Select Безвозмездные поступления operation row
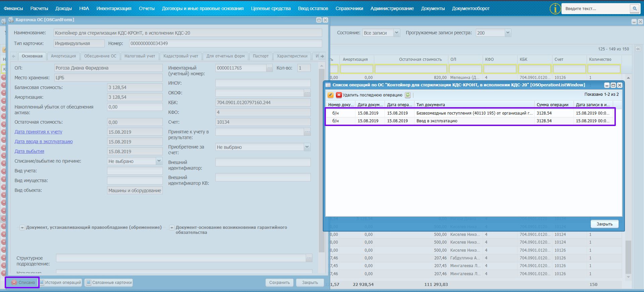This screenshot has width=644, height=292. coord(470,113)
